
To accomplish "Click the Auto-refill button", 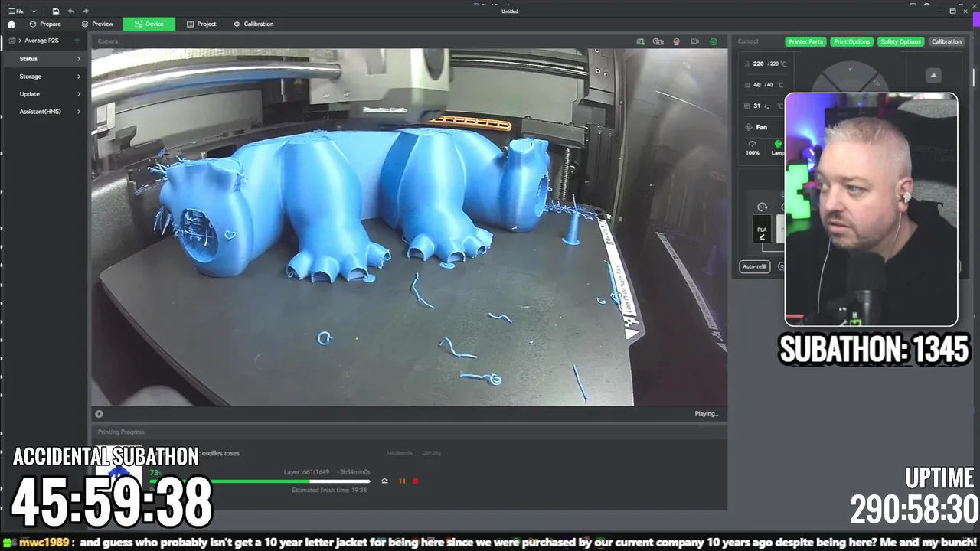I will point(754,266).
